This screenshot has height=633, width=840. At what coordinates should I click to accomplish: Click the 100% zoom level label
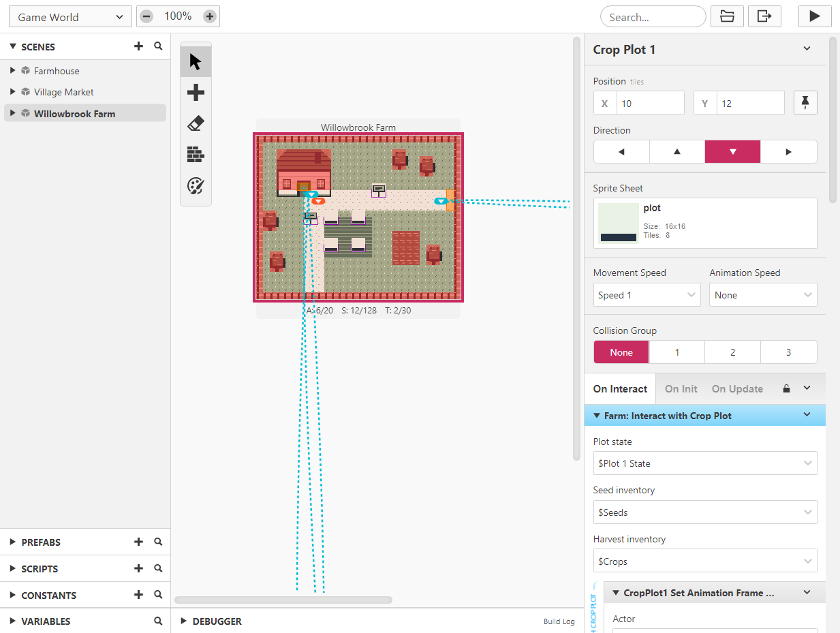[x=178, y=16]
